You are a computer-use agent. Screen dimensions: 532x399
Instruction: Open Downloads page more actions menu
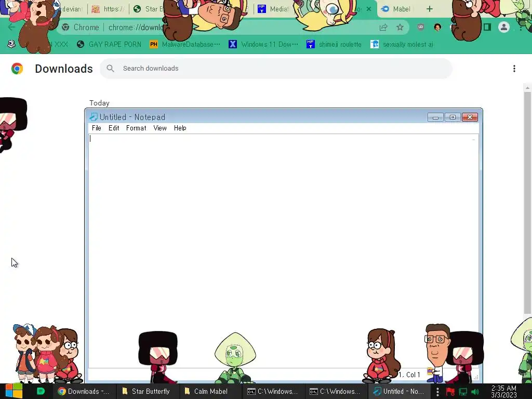point(514,69)
